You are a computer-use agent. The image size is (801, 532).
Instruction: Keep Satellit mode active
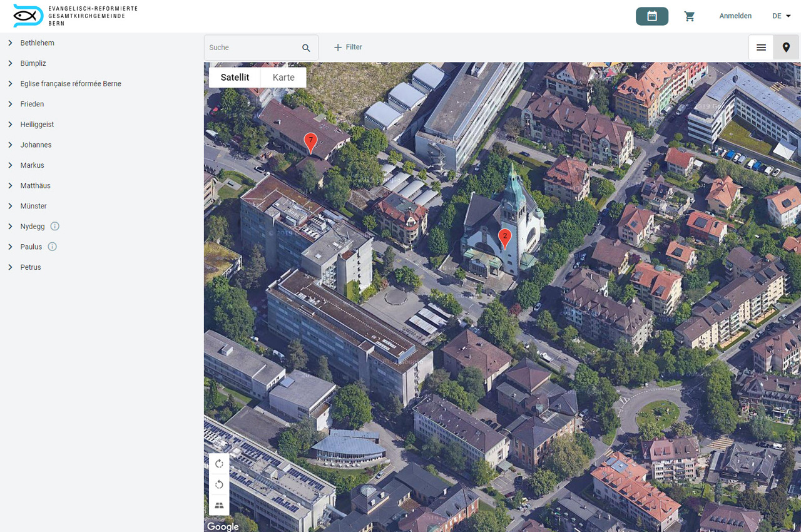click(235, 77)
